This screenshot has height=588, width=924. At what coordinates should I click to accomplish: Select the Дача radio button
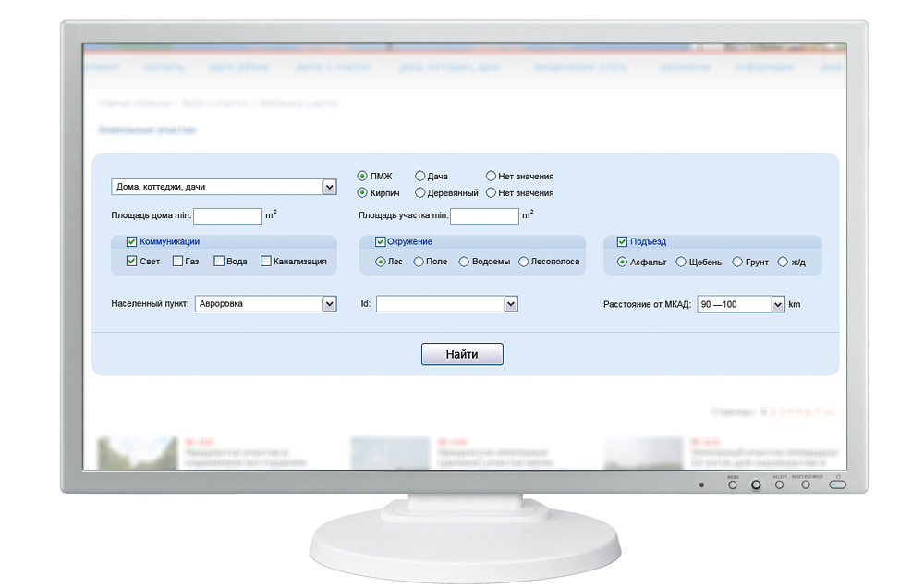pyautogui.click(x=420, y=176)
